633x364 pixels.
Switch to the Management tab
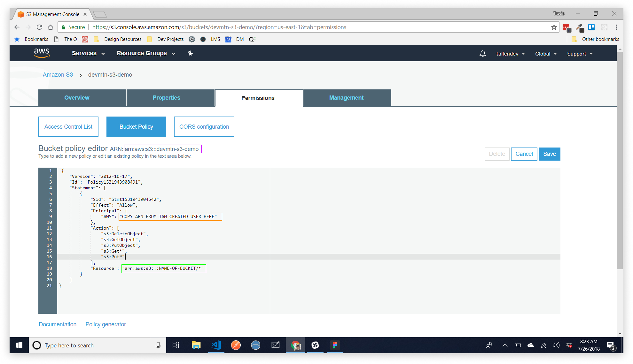click(x=346, y=98)
